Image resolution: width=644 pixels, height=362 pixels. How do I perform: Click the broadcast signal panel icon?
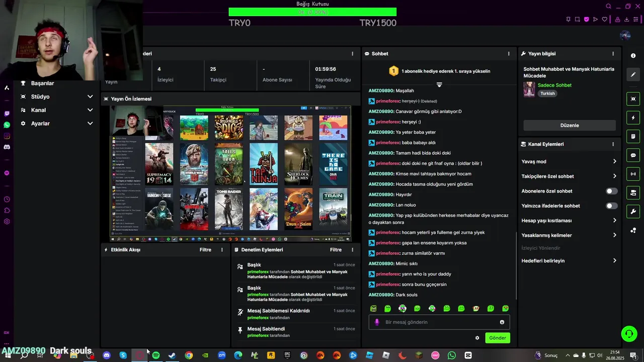(x=633, y=174)
